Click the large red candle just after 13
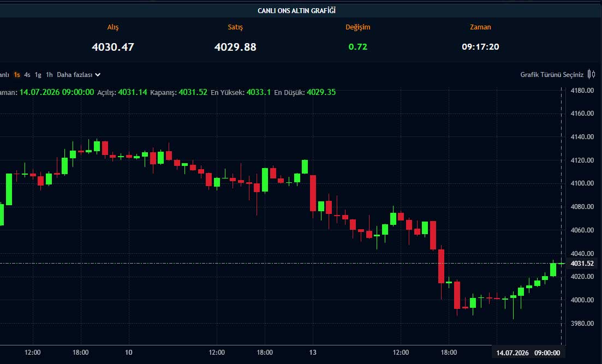602x364 pixels. [x=313, y=193]
